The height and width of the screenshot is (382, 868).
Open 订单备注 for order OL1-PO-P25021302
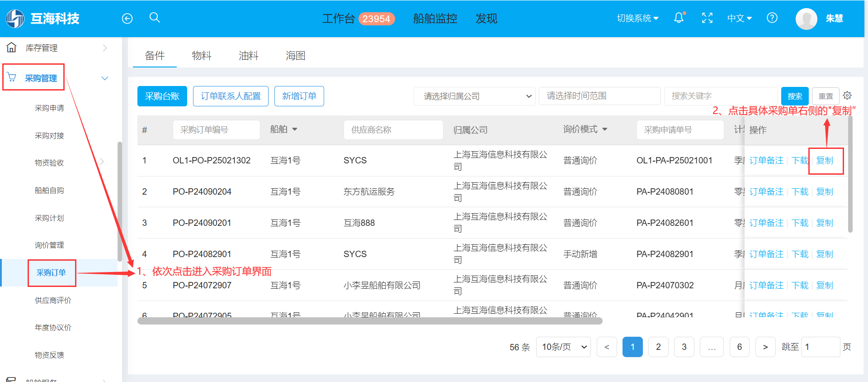766,161
